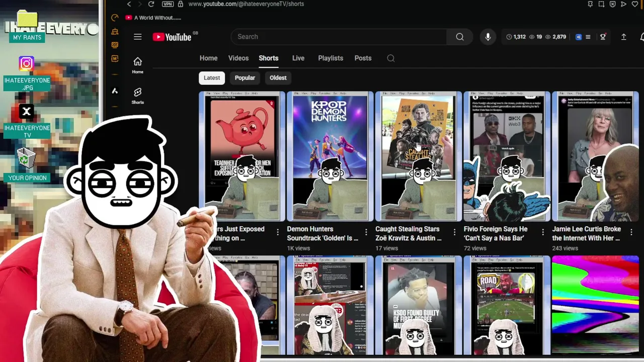This screenshot has height=362, width=644.
Task: Select the channel Shorts tab
Action: pyautogui.click(x=269, y=58)
